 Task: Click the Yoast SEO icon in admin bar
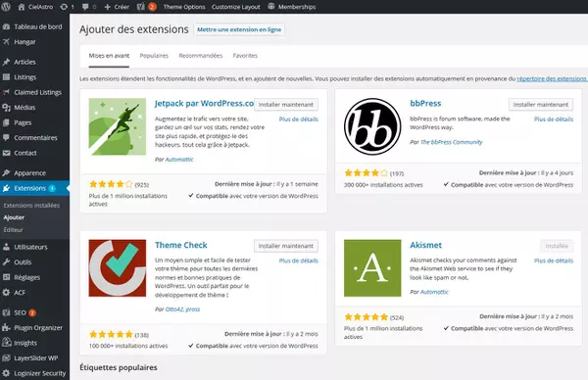[140, 7]
